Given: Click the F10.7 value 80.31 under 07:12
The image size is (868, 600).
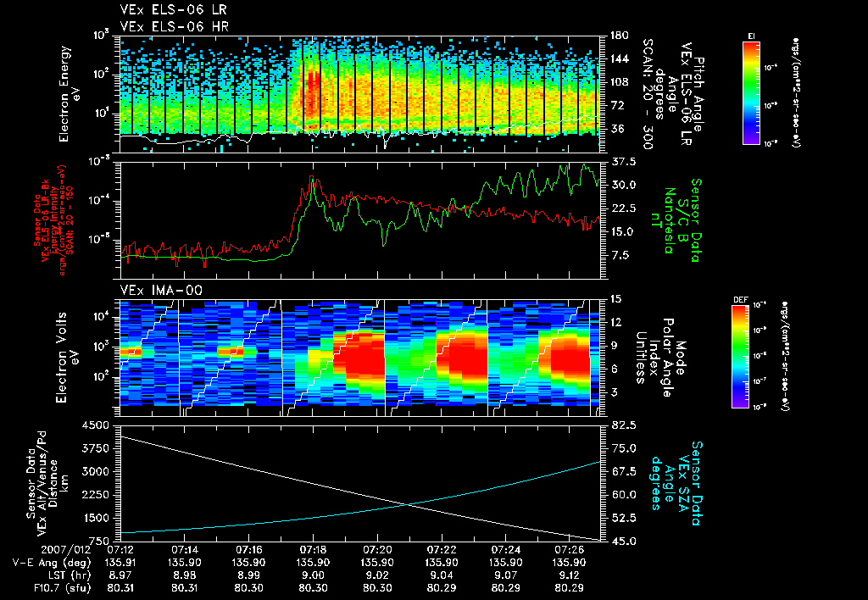Looking at the screenshot, I should point(120,588).
